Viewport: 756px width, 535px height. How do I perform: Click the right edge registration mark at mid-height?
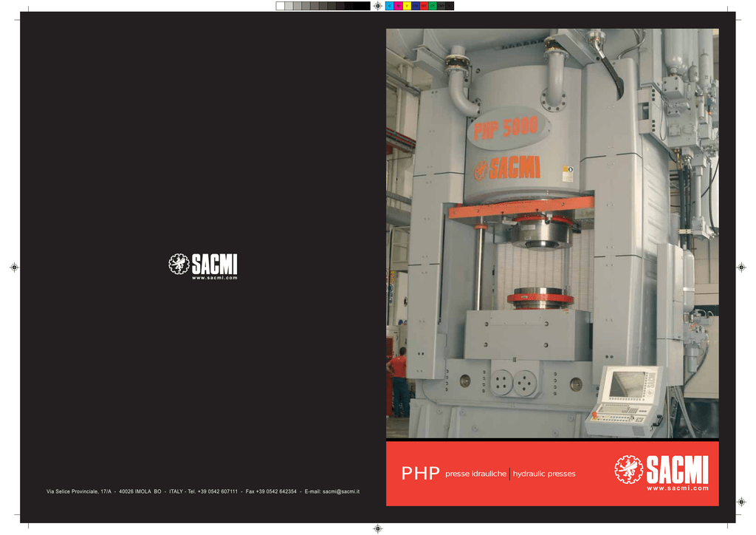(x=741, y=267)
